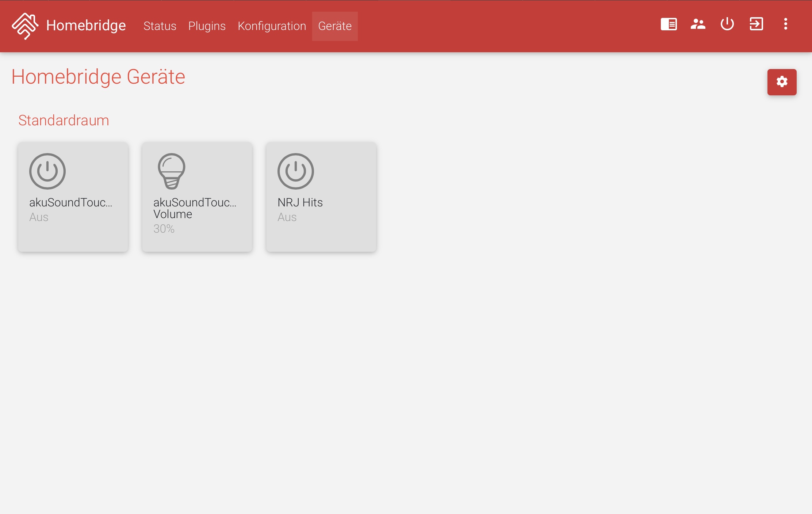Open the three-dot overflow menu

click(x=785, y=24)
